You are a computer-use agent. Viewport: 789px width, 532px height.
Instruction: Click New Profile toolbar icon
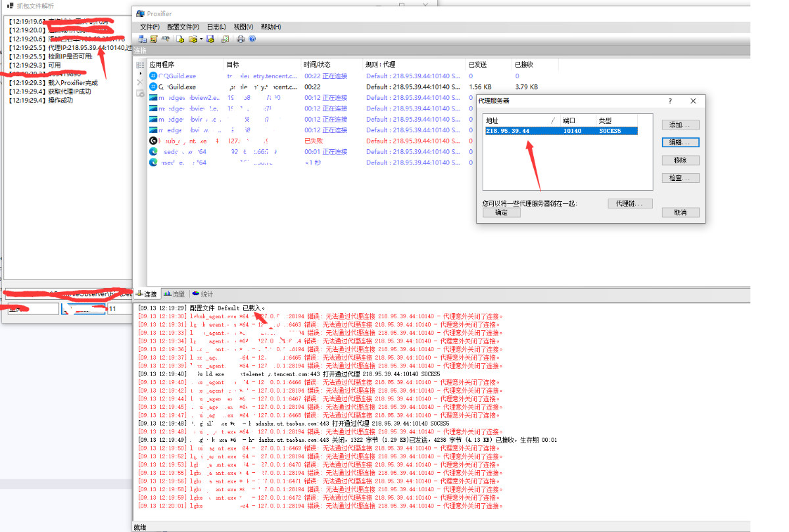click(x=179, y=39)
